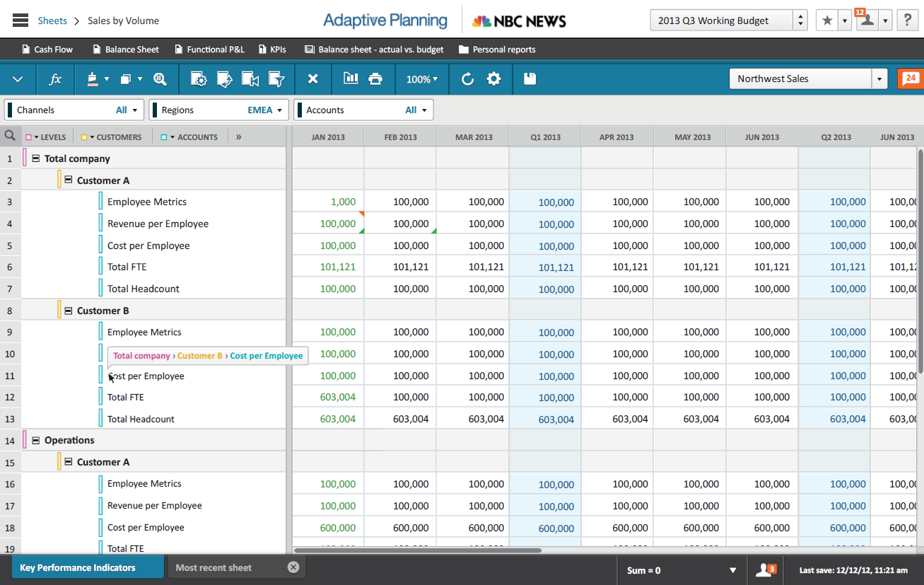Select the zoom magnifier icon in toolbar
This screenshot has width=924, height=585.
tap(160, 79)
